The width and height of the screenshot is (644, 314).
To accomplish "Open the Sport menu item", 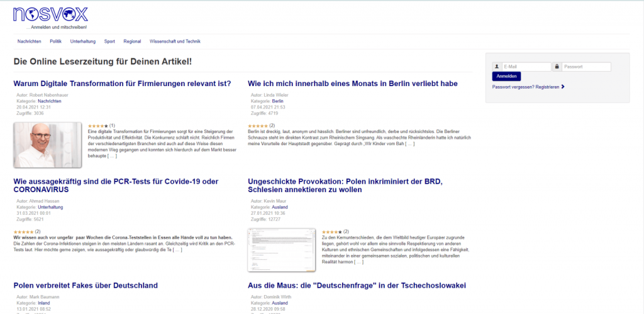I will 109,41.
